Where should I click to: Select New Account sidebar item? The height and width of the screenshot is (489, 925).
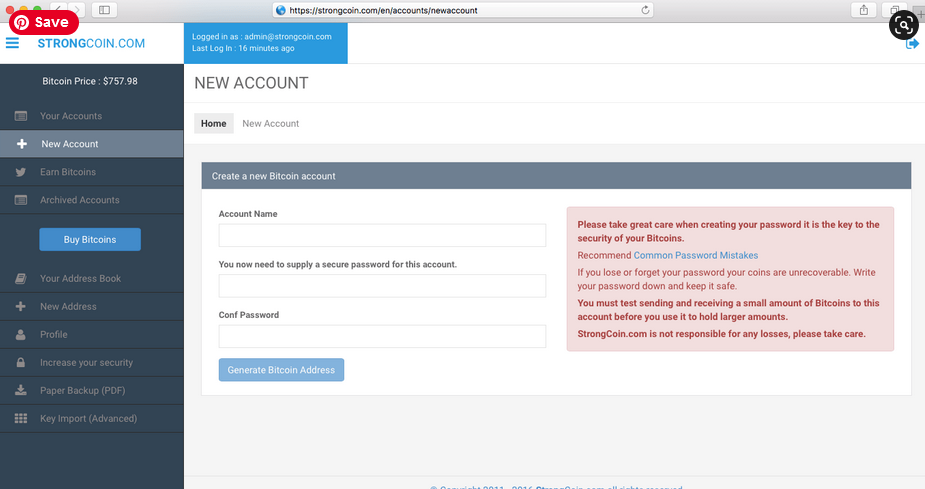coord(91,144)
